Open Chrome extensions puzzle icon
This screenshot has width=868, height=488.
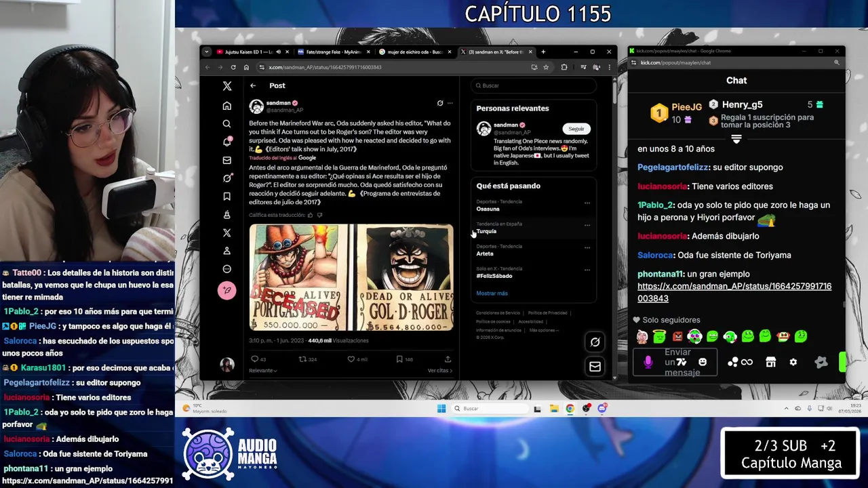click(x=564, y=67)
